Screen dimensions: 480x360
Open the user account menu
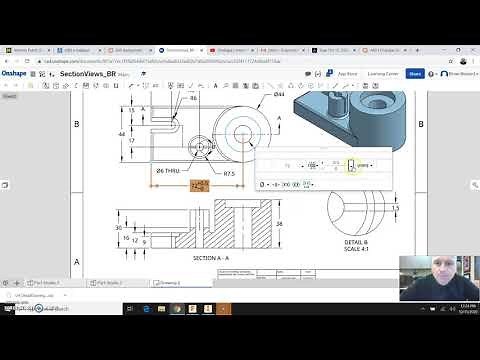459,74
